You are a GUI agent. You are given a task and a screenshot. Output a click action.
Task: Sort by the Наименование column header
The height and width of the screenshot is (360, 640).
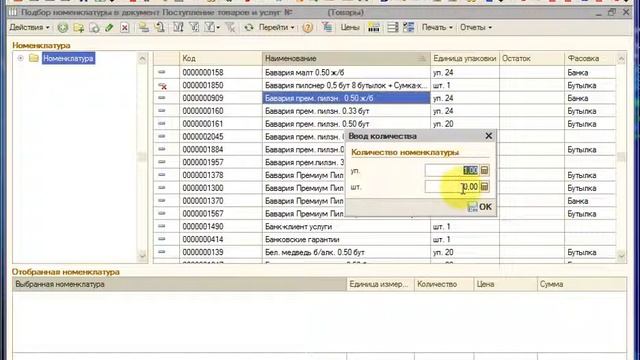coord(346,58)
